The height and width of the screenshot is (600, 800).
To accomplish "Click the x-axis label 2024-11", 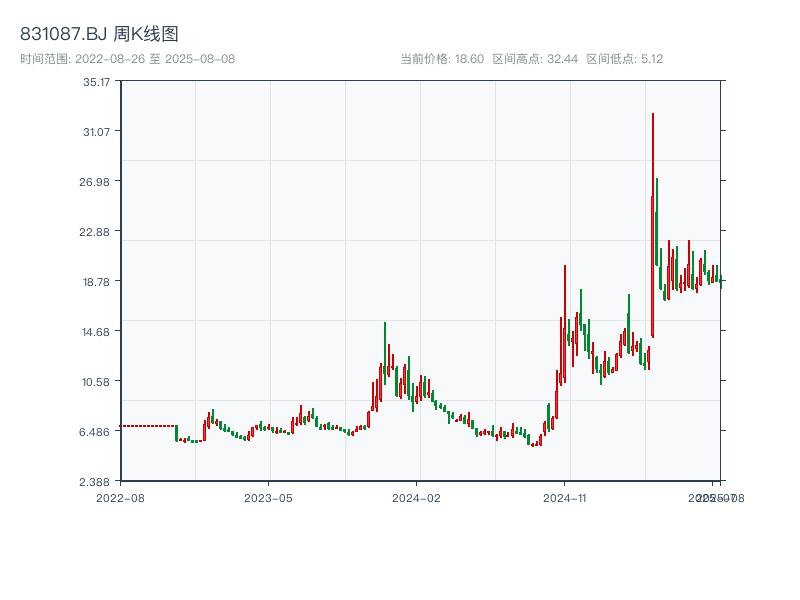I will coord(565,498).
